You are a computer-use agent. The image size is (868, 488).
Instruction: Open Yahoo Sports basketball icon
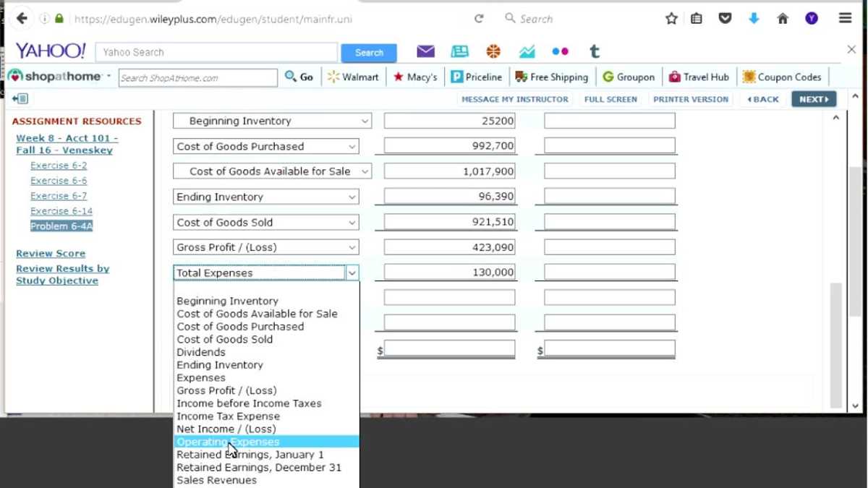[x=493, y=51]
